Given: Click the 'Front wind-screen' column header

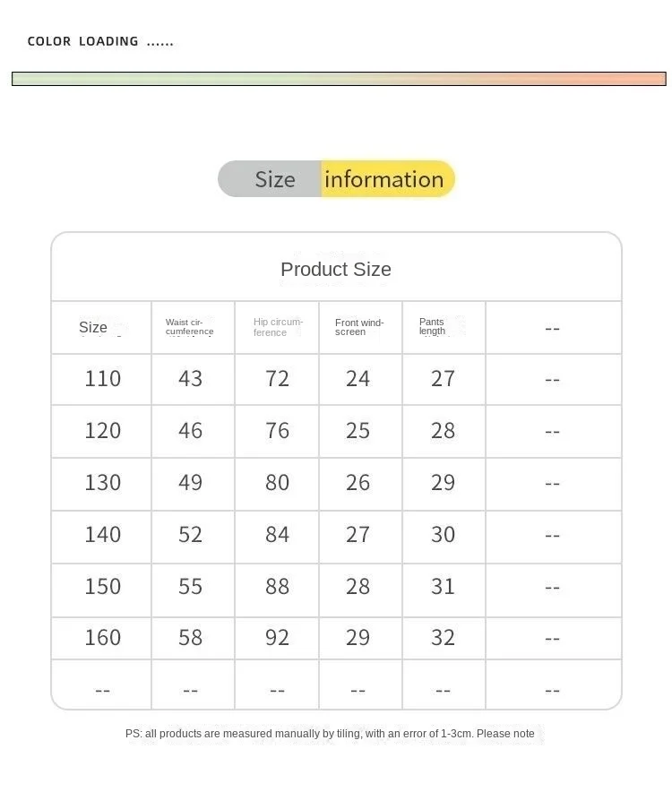Looking at the screenshot, I should point(359,327).
